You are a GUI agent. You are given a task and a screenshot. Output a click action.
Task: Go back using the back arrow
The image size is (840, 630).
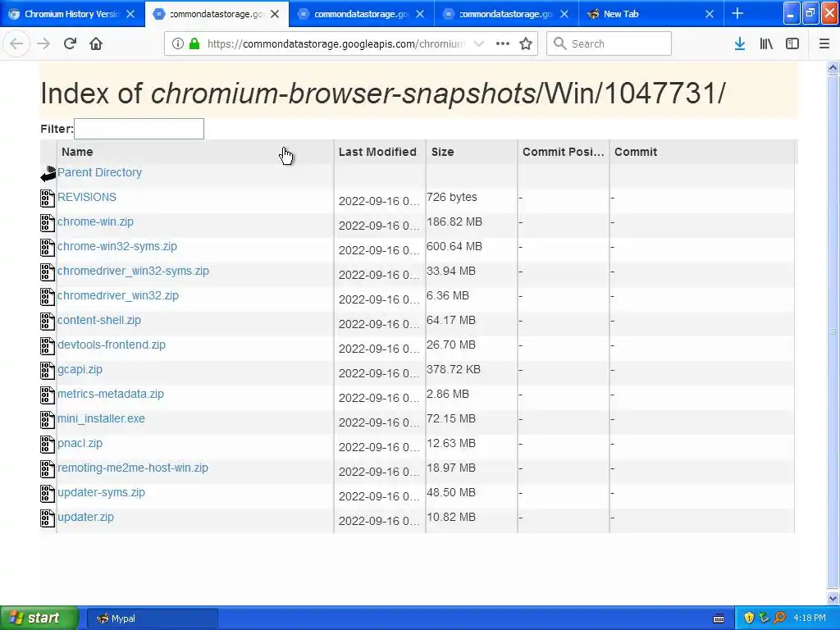click(x=16, y=43)
